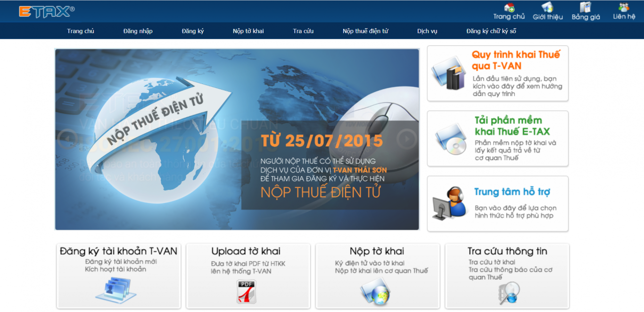This screenshot has width=644, height=312.
Task: Open the Nộp tờ khai card heading
Action: click(x=377, y=251)
